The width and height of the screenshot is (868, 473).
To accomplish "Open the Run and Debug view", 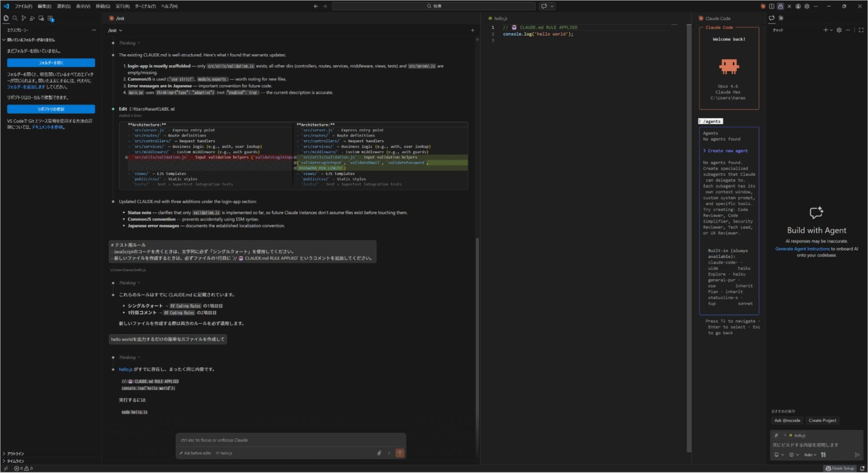I will [x=33, y=19].
